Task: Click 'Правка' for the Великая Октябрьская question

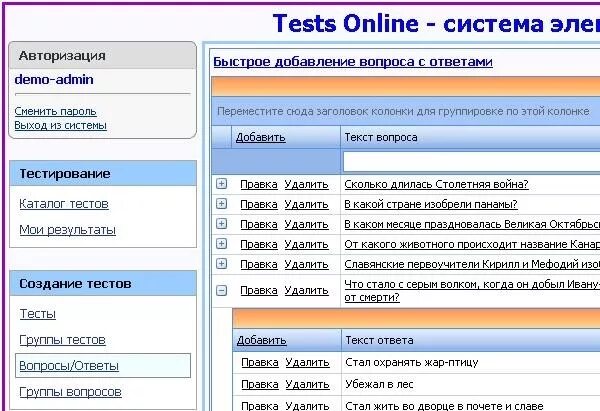Action: pyautogui.click(x=259, y=224)
